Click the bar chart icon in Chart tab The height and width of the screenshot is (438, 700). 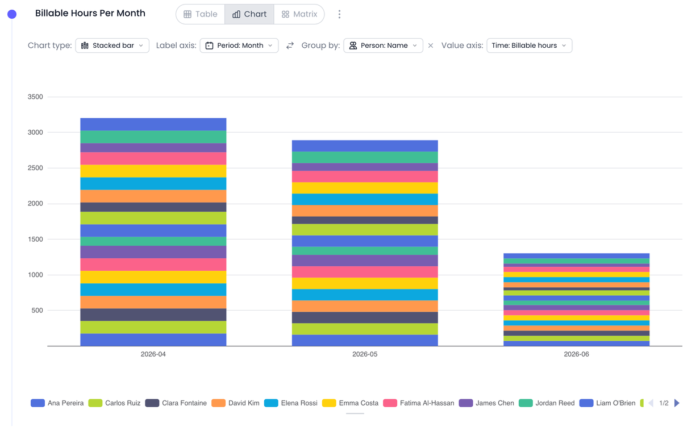(x=236, y=14)
